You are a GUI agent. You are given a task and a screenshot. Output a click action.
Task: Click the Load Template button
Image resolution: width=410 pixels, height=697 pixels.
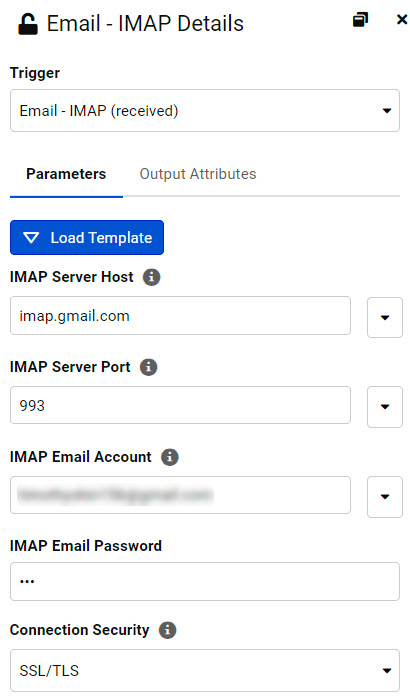point(87,237)
